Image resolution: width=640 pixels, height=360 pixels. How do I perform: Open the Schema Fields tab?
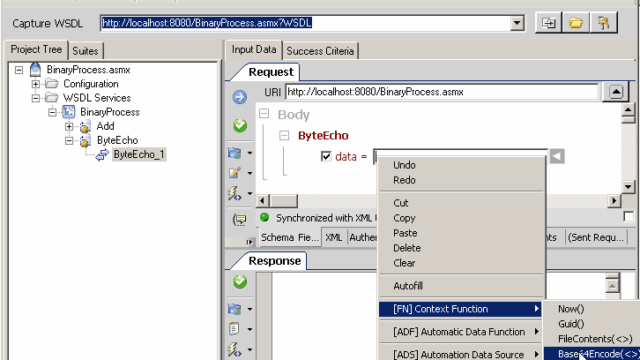[289, 238]
